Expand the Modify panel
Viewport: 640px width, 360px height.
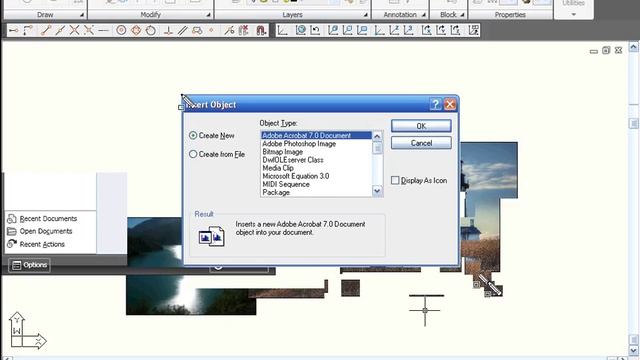pyautogui.click(x=208, y=15)
